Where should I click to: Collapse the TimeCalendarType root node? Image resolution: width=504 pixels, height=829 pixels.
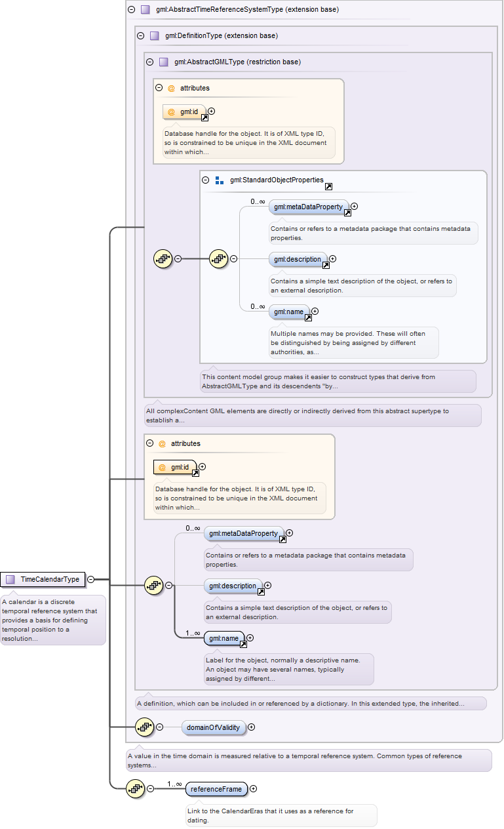click(90, 579)
